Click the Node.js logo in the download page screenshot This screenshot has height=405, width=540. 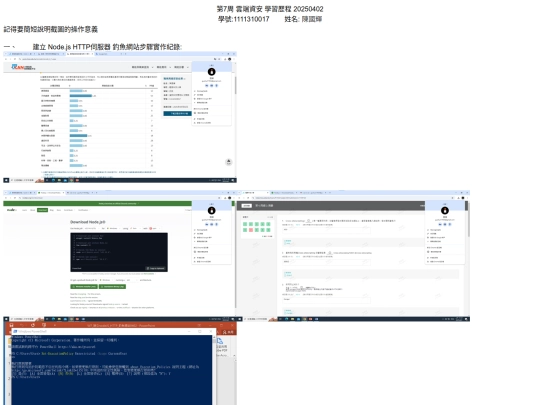click(x=12, y=210)
